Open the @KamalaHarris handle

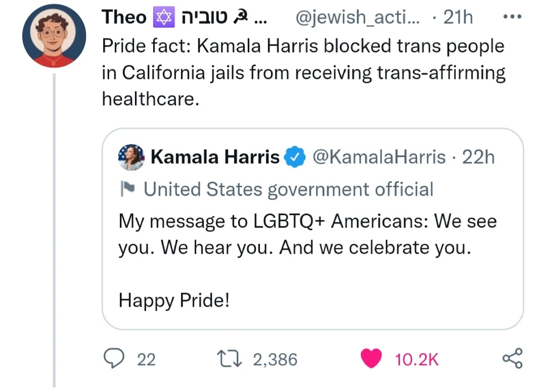(x=380, y=158)
